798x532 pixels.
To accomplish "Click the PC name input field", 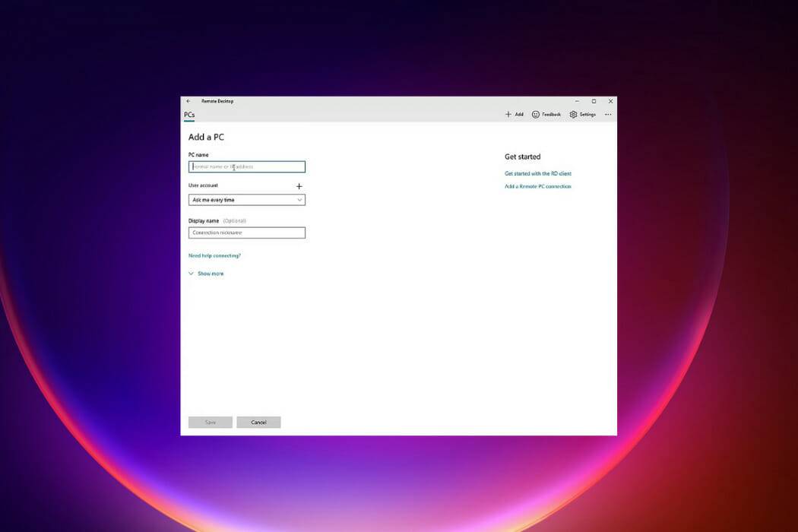I will pyautogui.click(x=246, y=166).
